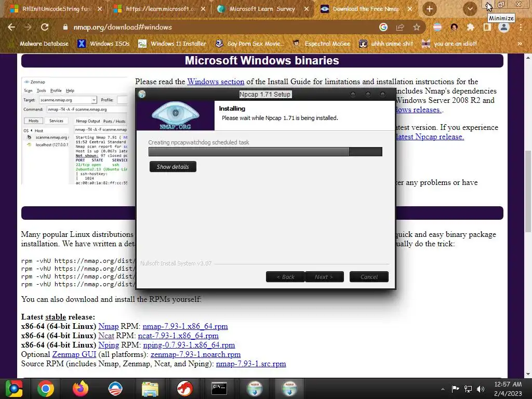Open Windows 11 Installer bookmark
This screenshot has width=532, height=399.
click(172, 44)
